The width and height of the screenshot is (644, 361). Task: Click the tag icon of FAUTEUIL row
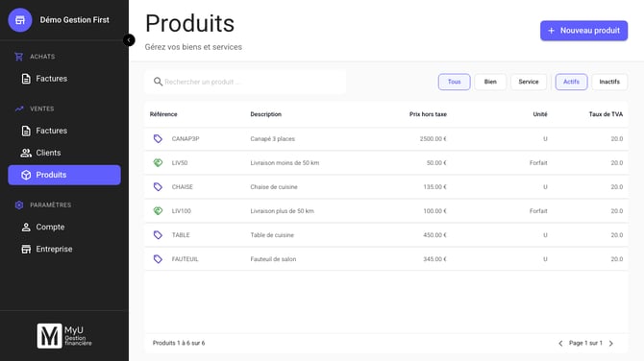click(x=158, y=259)
